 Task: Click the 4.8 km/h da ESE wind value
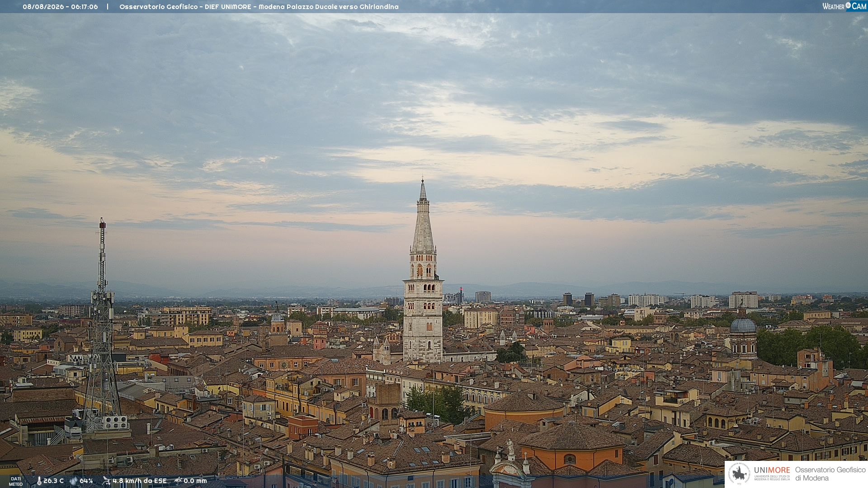point(140,481)
